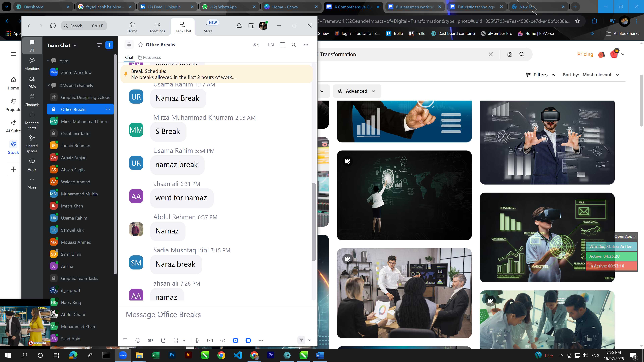Expand the Team Chat title dropdown
The width and height of the screenshot is (644, 362).
(75, 45)
